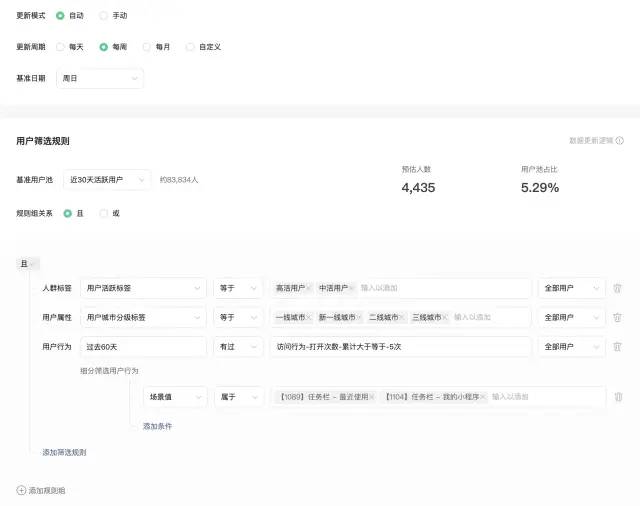Click the 添加规则组 plus icon

tap(21, 490)
